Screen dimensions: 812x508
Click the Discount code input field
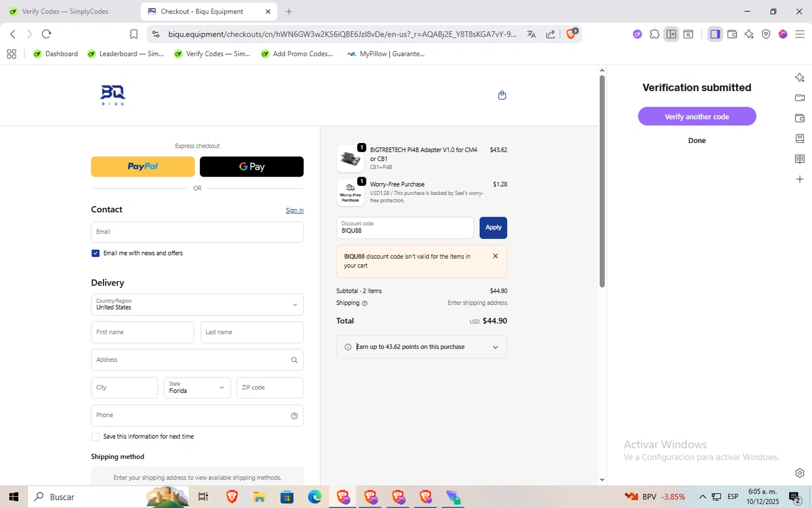tap(405, 228)
